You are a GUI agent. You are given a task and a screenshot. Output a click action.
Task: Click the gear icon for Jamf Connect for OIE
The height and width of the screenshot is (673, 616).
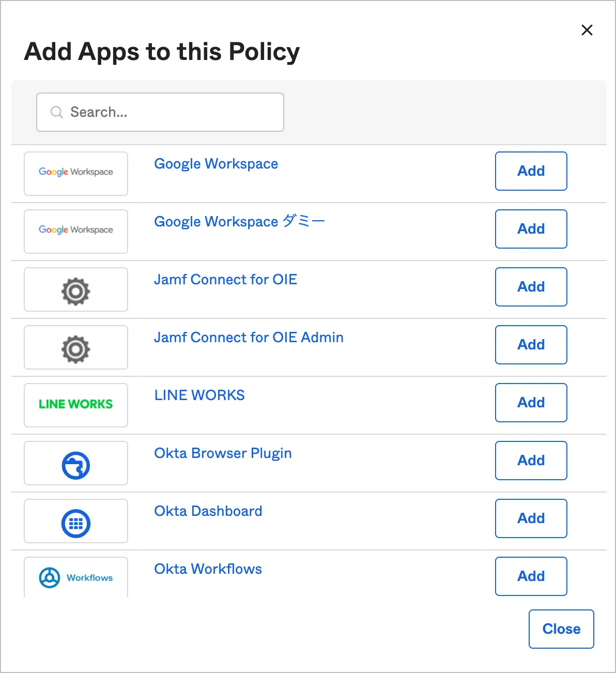click(76, 291)
